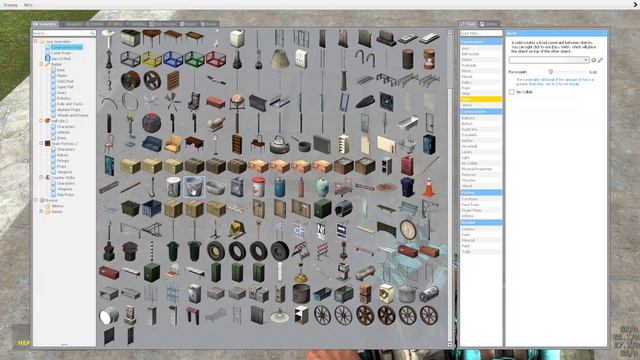This screenshot has height=360, width=640.
Task: Click the wrench edit presets icon
Action: [x=600, y=60]
